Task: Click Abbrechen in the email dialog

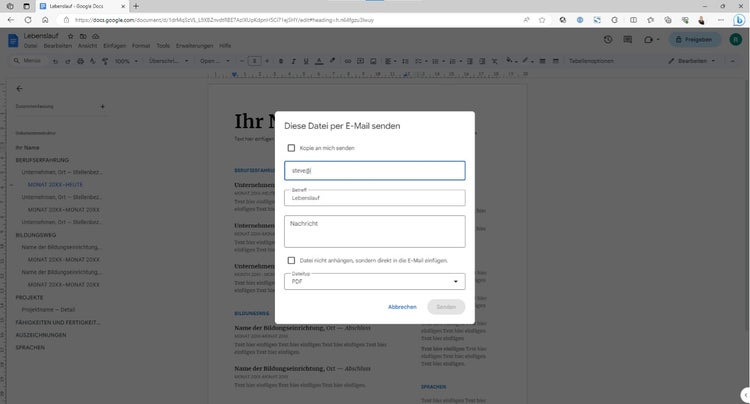Action: pyautogui.click(x=402, y=306)
